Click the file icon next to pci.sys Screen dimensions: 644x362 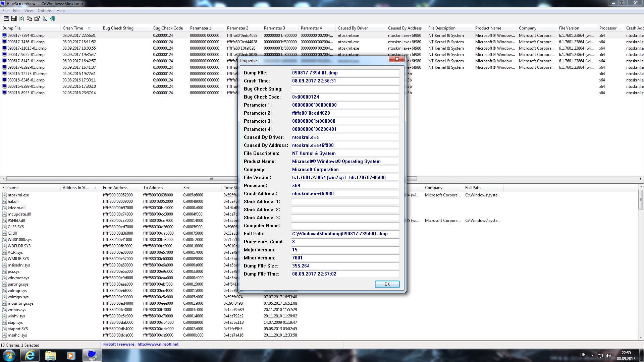[4, 271]
